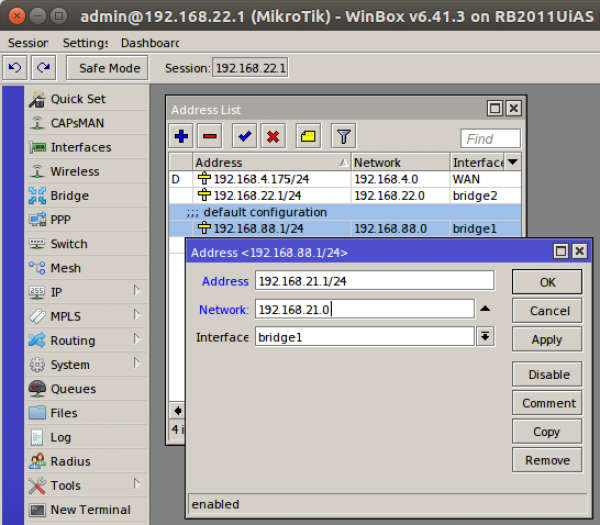The width and height of the screenshot is (600, 525).
Task: Click the Session 192.168.22.1 field
Action: [250, 68]
